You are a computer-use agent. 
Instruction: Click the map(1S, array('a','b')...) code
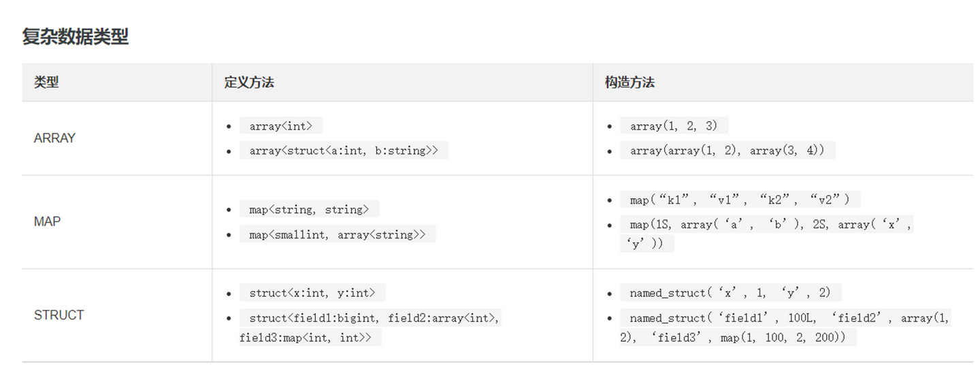click(x=766, y=234)
